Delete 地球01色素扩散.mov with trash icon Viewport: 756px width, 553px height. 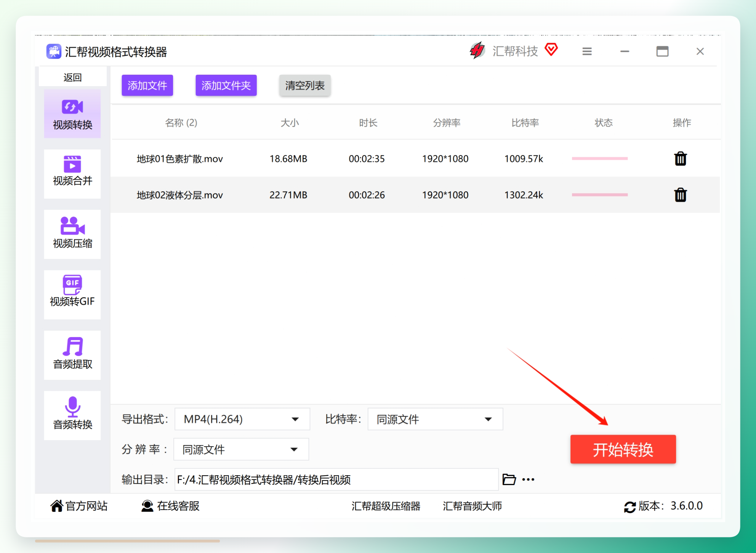(681, 159)
